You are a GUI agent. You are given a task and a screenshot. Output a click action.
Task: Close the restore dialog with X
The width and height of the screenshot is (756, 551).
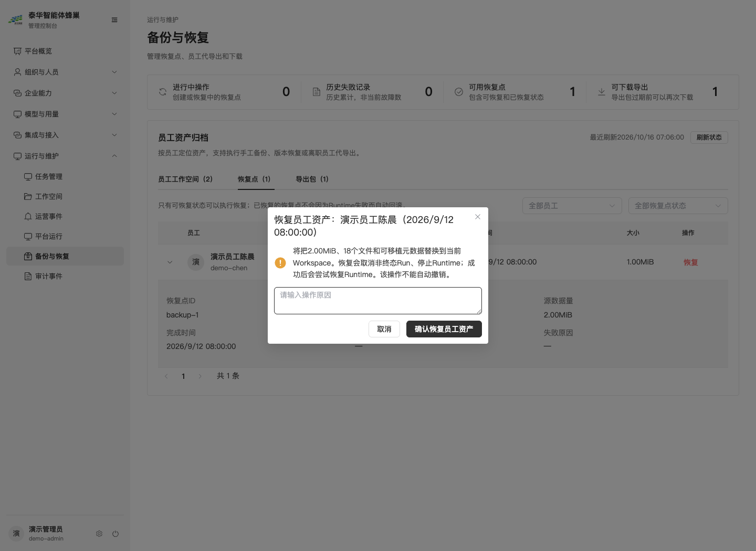point(478,217)
